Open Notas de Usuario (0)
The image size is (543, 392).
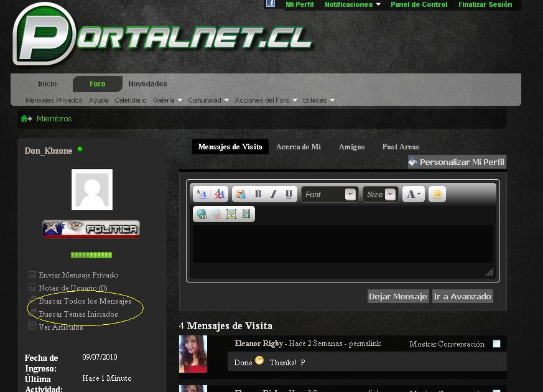tap(73, 287)
